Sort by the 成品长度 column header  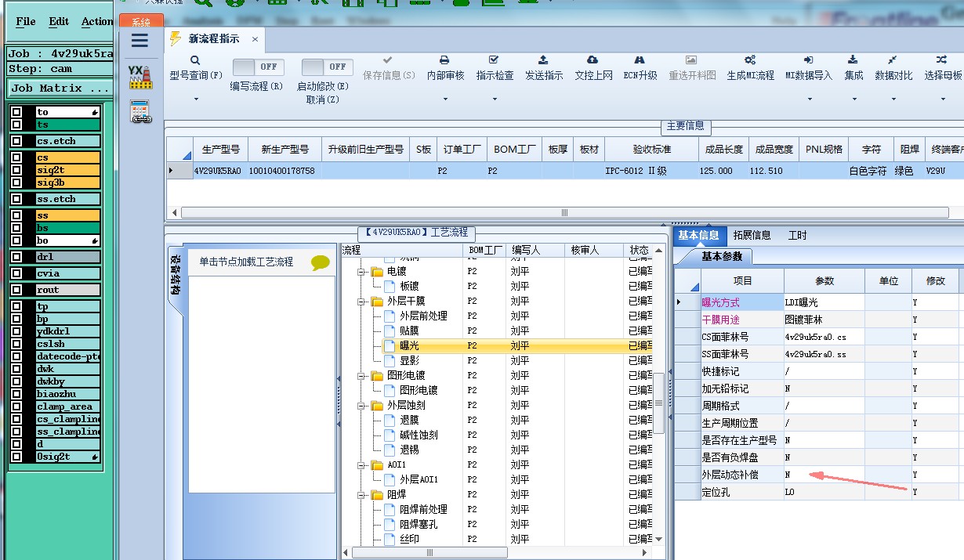[723, 150]
